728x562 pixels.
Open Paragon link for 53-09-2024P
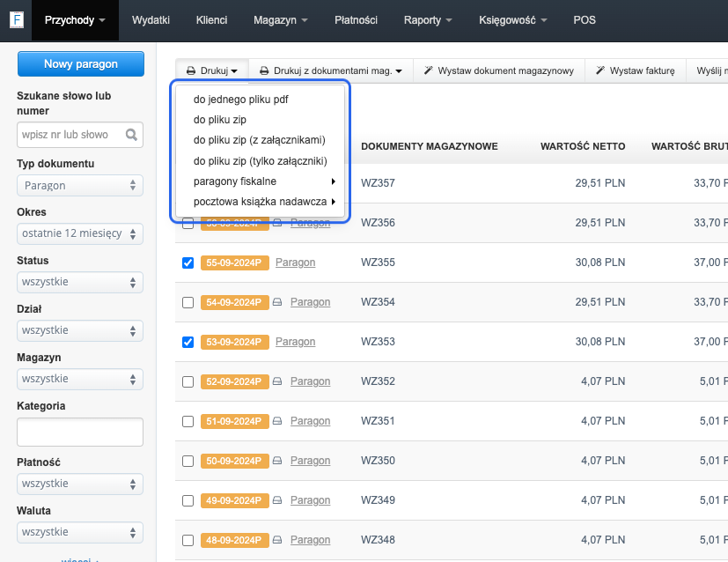pyautogui.click(x=295, y=342)
